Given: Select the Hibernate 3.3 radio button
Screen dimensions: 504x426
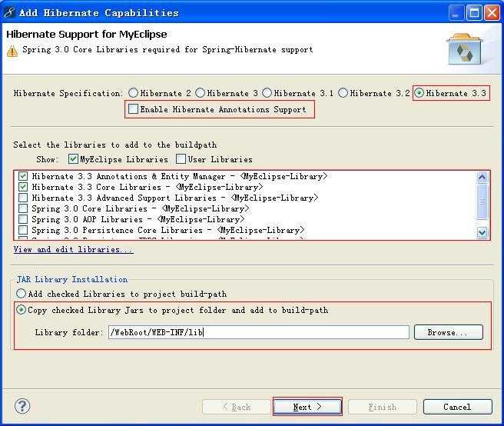Looking at the screenshot, I should (419, 93).
